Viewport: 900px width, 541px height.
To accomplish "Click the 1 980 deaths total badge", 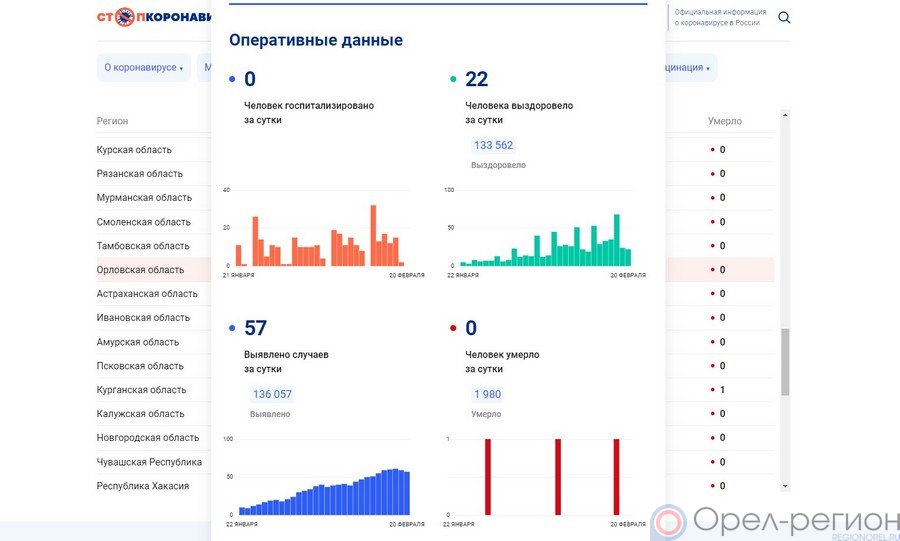I will click(487, 394).
